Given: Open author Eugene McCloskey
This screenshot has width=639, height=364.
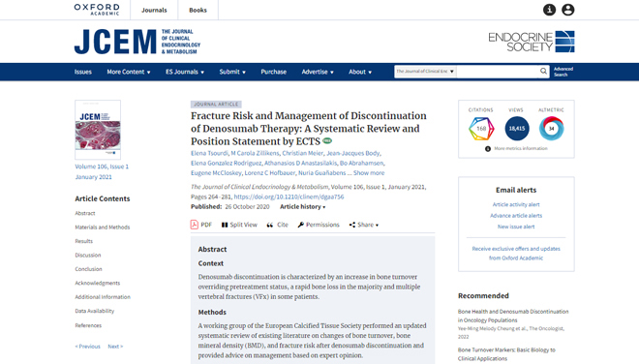Looking at the screenshot, I should (x=216, y=173).
